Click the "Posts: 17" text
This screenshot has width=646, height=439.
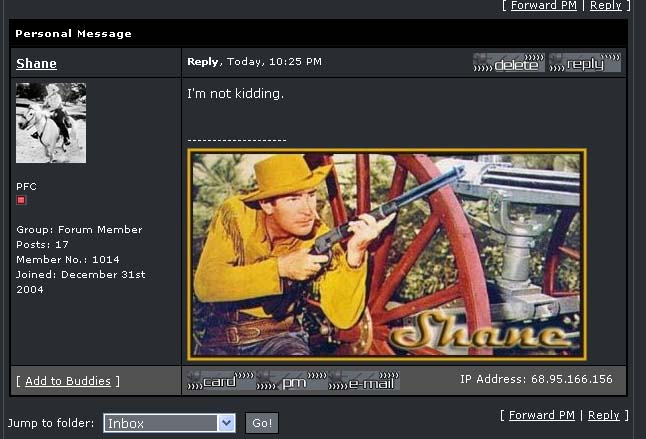click(x=42, y=245)
